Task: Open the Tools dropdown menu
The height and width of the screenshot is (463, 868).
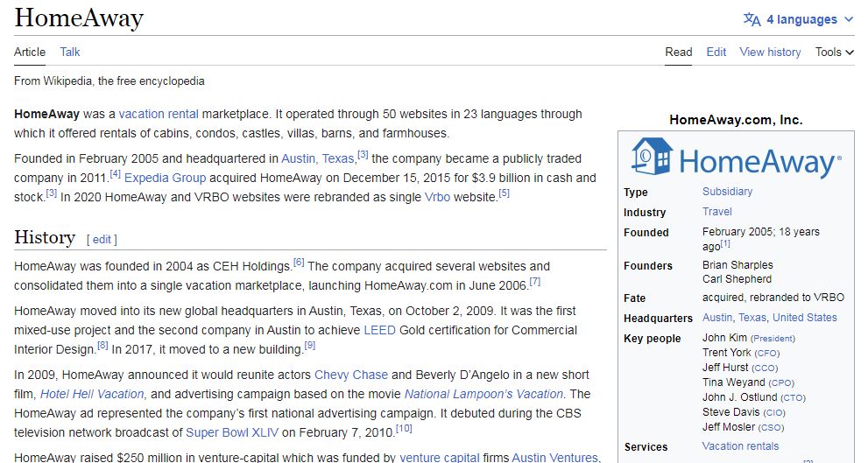Action: pos(834,52)
